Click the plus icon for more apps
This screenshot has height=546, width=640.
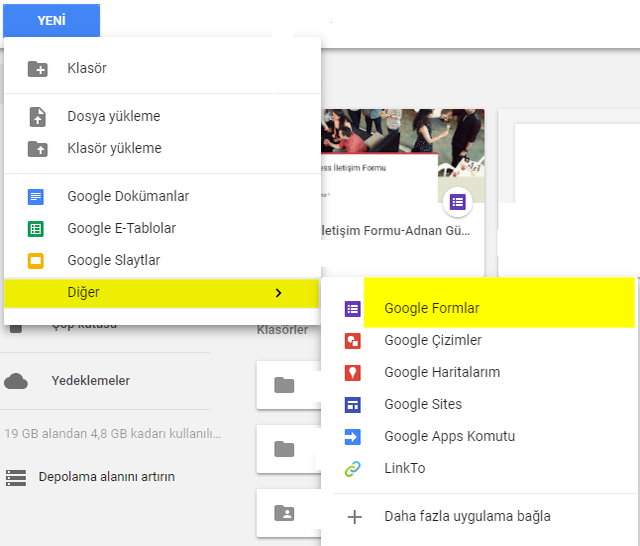[x=355, y=517]
